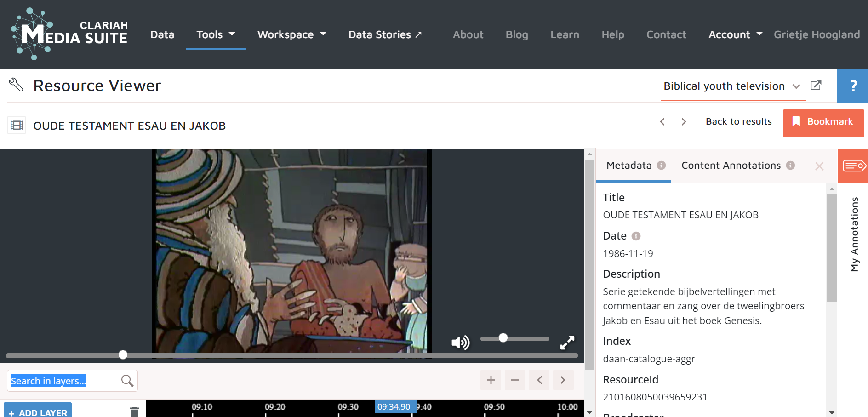Screen dimensions: 868x417
Task: Zoom in timeline with plus button
Action: (491, 380)
